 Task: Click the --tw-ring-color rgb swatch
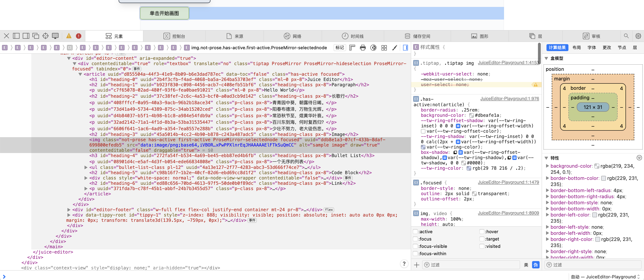pyautogui.click(x=469, y=168)
